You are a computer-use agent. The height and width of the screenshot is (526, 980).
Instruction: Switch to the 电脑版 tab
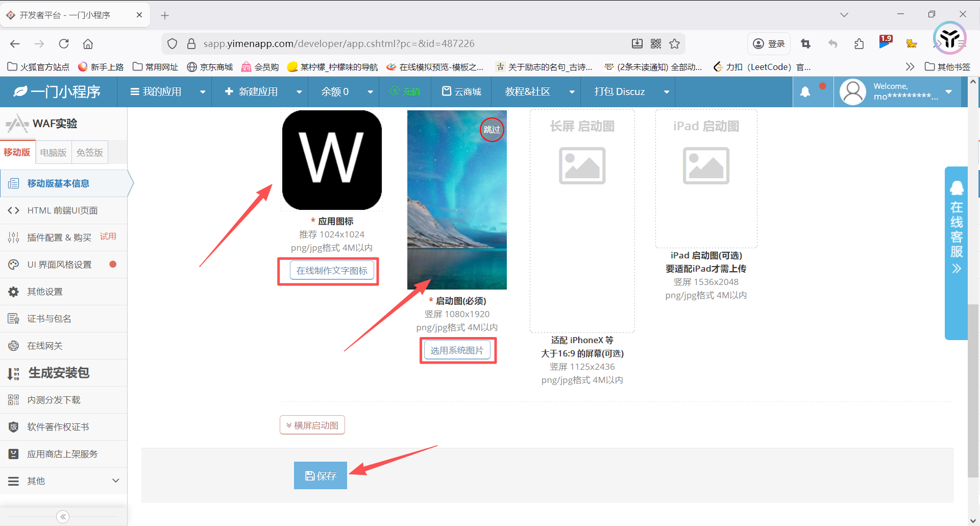(54, 153)
